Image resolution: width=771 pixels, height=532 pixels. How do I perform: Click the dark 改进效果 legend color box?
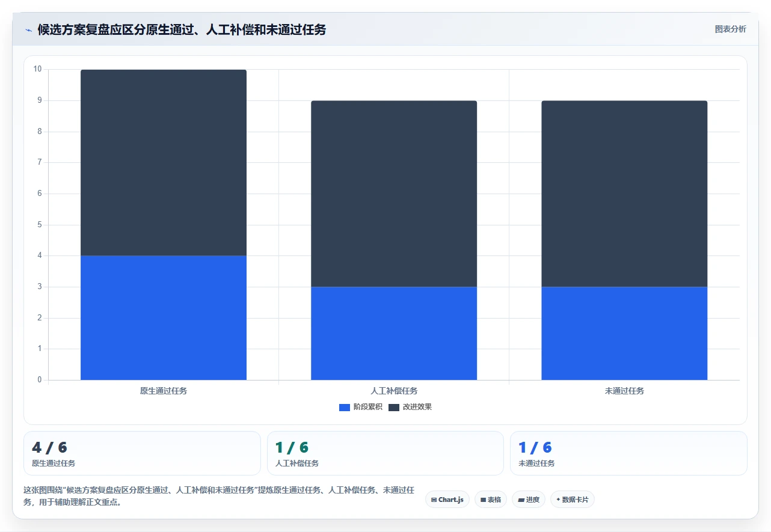click(394, 408)
